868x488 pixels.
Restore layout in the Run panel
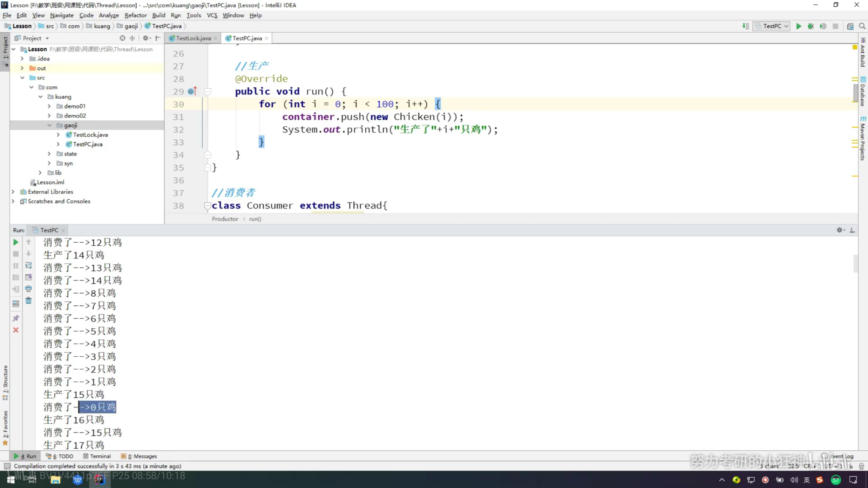pyautogui.click(x=16, y=304)
